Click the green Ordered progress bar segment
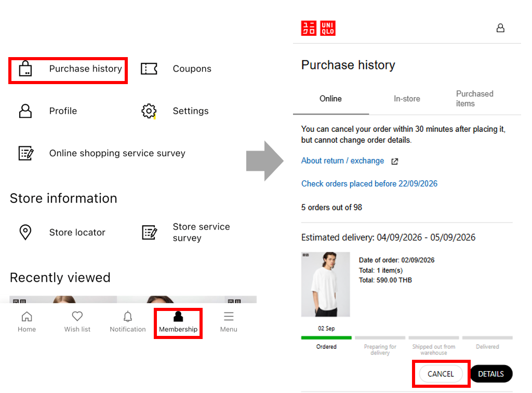 (326, 338)
